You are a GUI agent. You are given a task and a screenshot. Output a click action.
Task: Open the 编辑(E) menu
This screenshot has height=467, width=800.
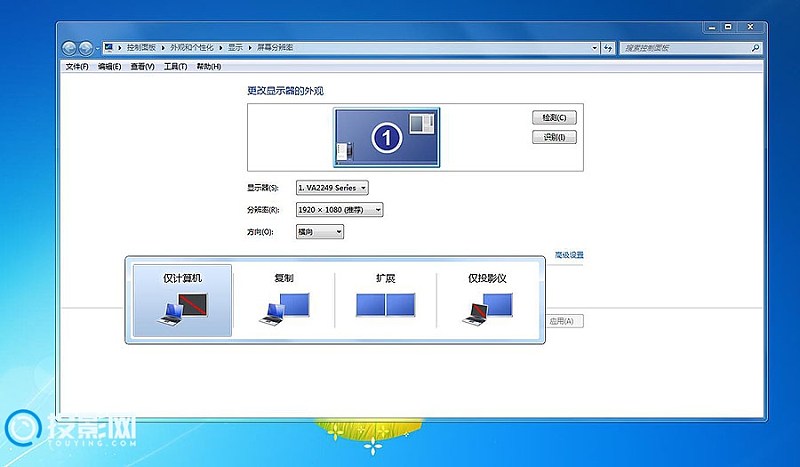[110, 66]
